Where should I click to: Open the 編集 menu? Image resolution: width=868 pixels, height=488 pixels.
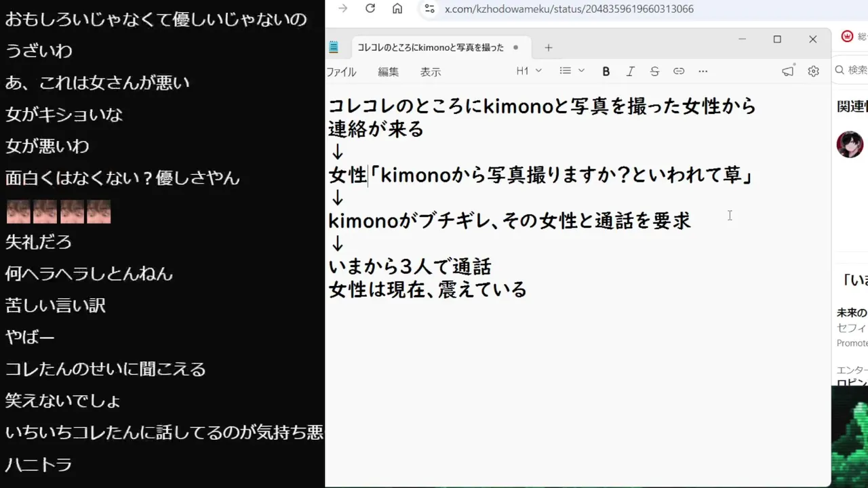point(389,71)
